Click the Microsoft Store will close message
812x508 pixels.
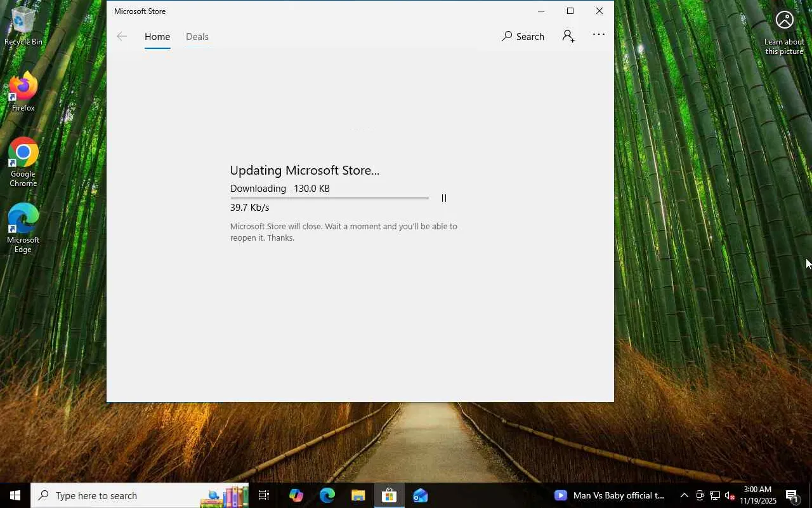pyautogui.click(x=344, y=232)
